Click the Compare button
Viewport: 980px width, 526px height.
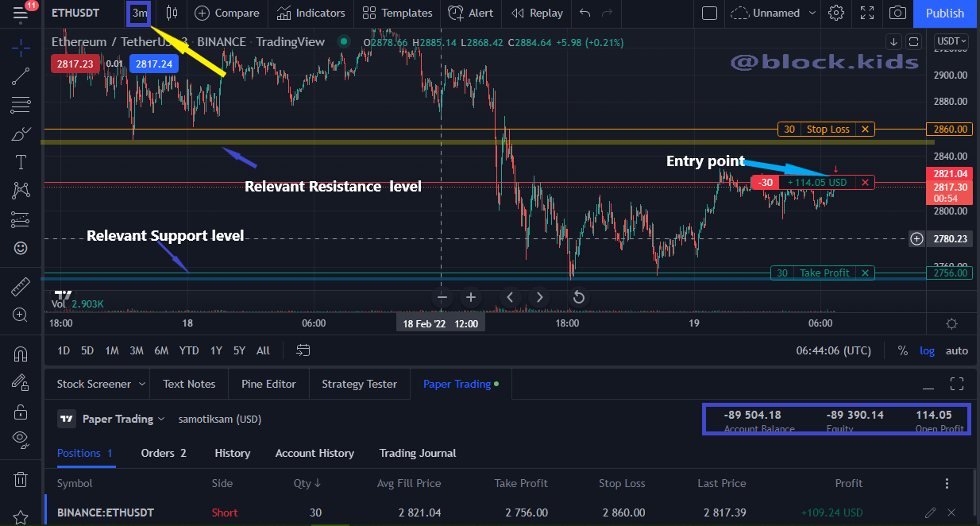(227, 13)
